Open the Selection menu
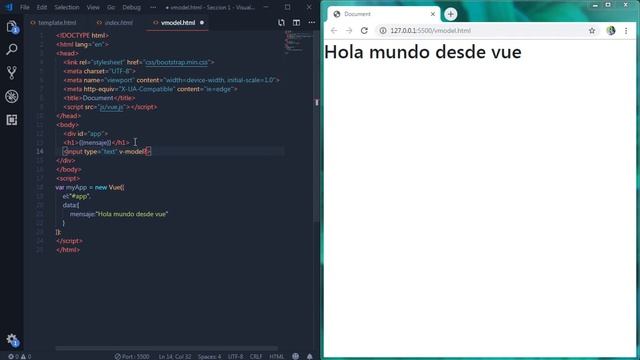Viewport: 640px width, 360px height. [67, 7]
